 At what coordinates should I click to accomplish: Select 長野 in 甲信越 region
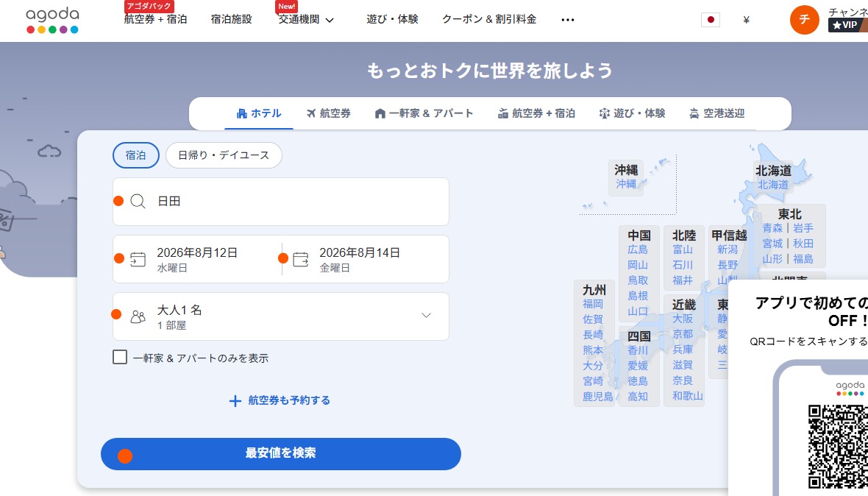728,265
